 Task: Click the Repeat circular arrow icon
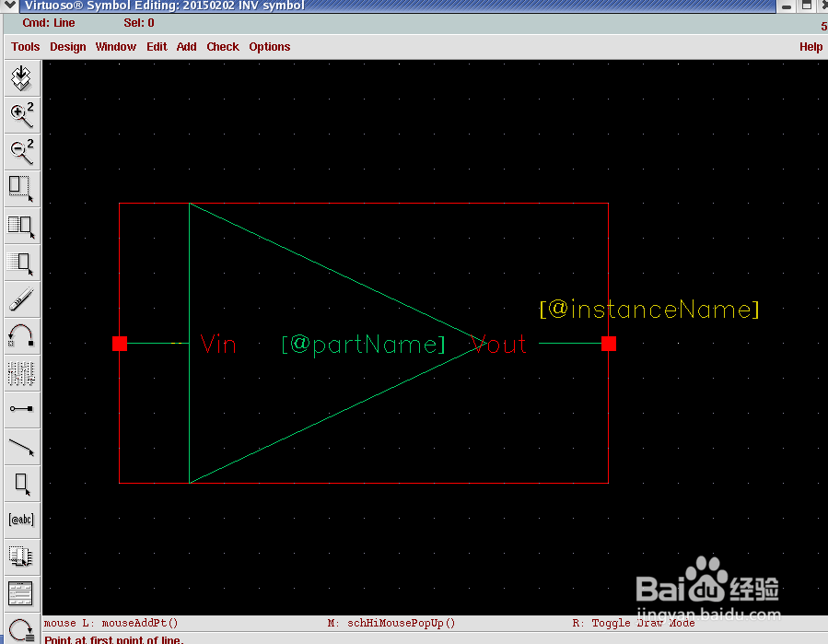coord(22,628)
